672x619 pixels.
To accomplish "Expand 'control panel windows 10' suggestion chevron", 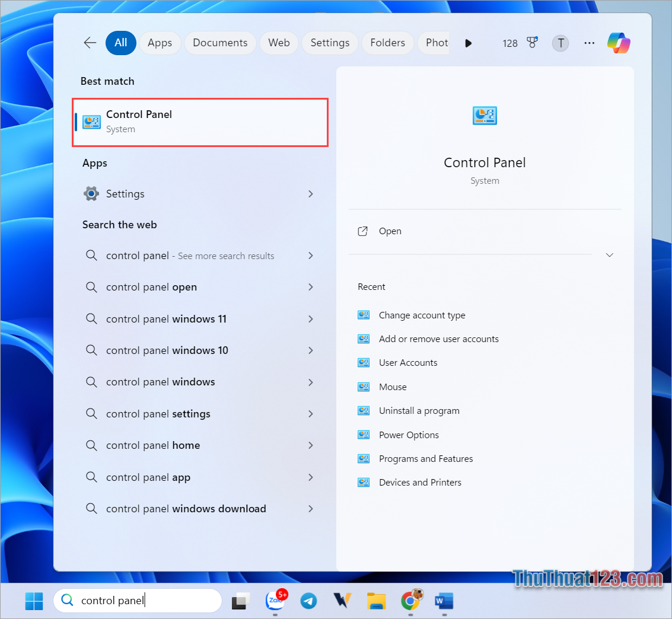I will pos(311,350).
